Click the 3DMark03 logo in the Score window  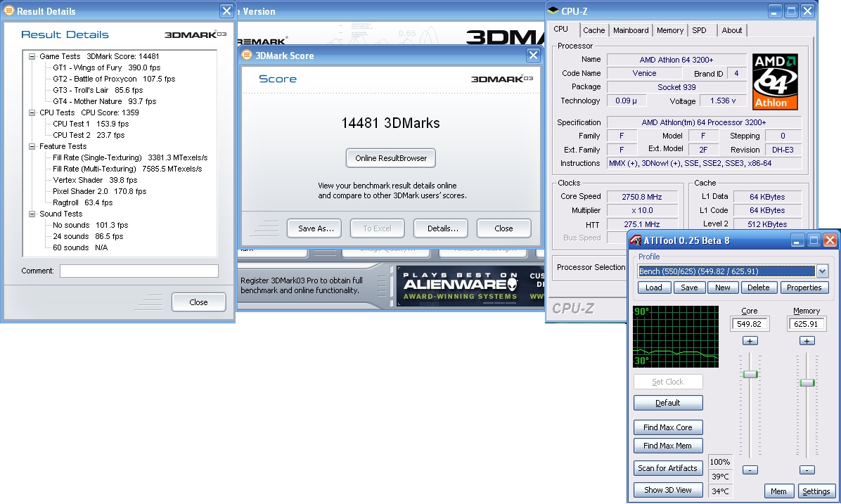tap(502, 79)
